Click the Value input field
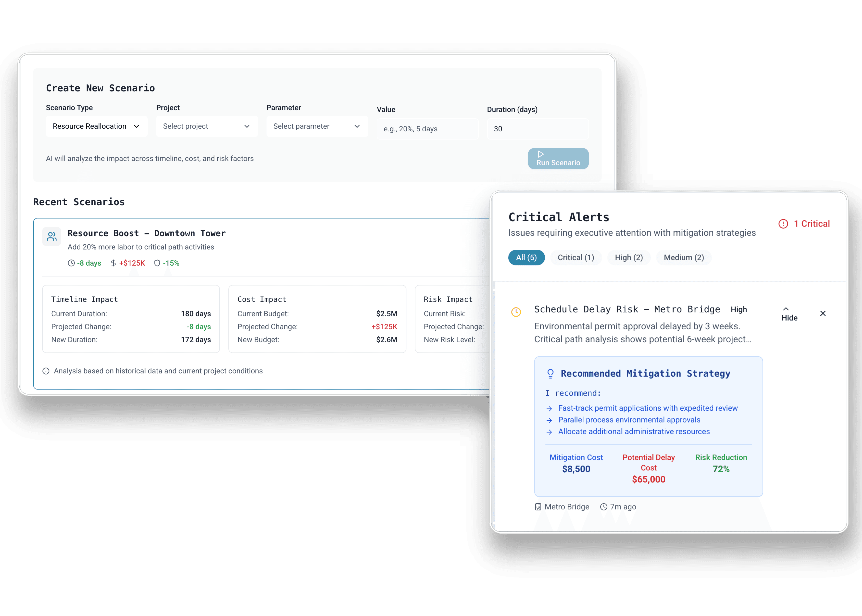The image size is (862, 616). [427, 129]
